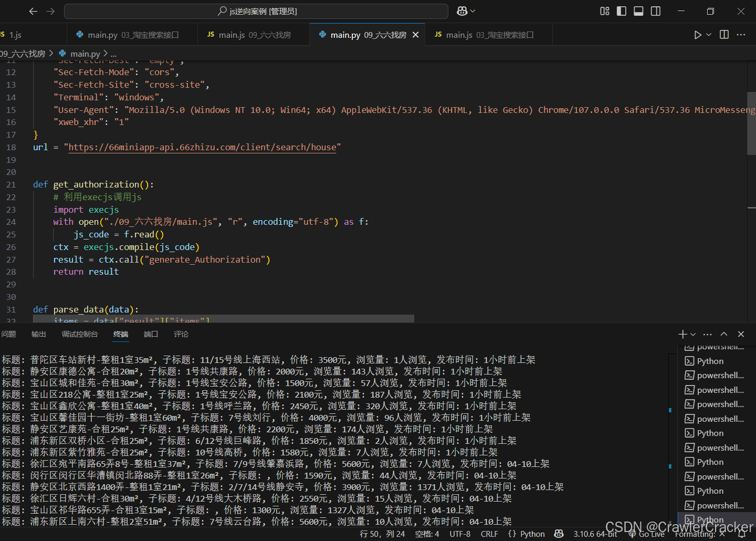Open the 输出 panel tab
Viewport: 756px width, 541px height.
tap(39, 334)
